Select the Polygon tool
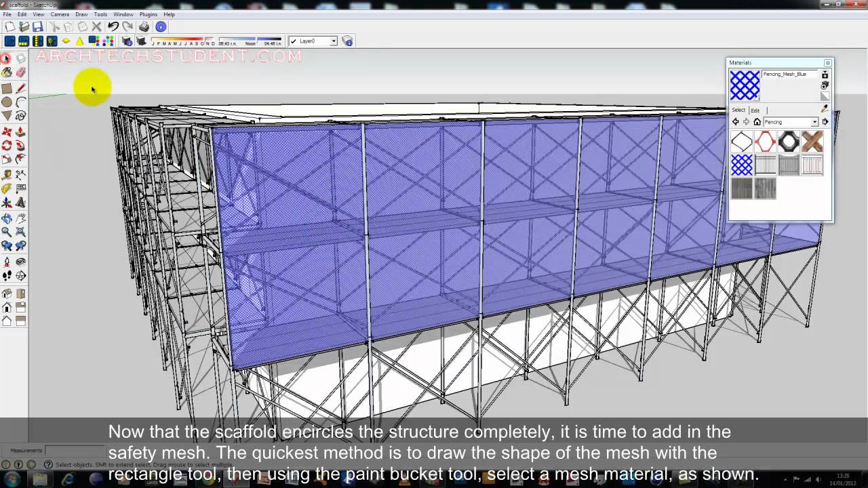The width and height of the screenshot is (868, 488). click(6, 116)
